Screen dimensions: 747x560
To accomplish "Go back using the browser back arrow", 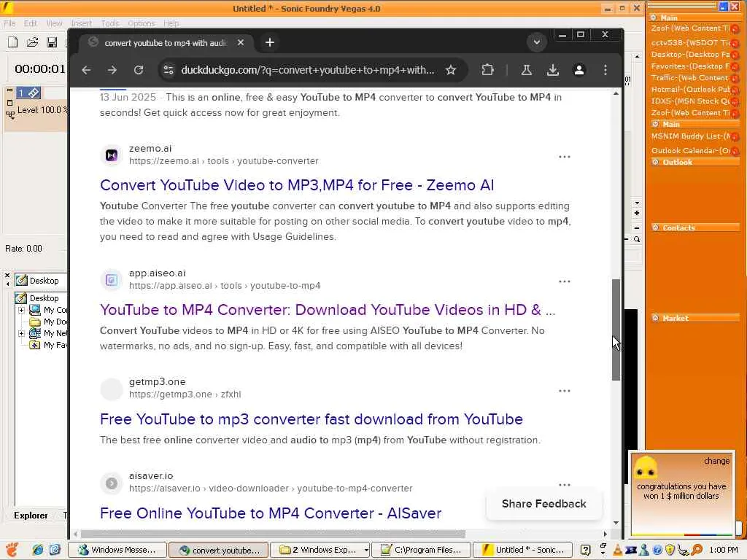I will pos(86,70).
